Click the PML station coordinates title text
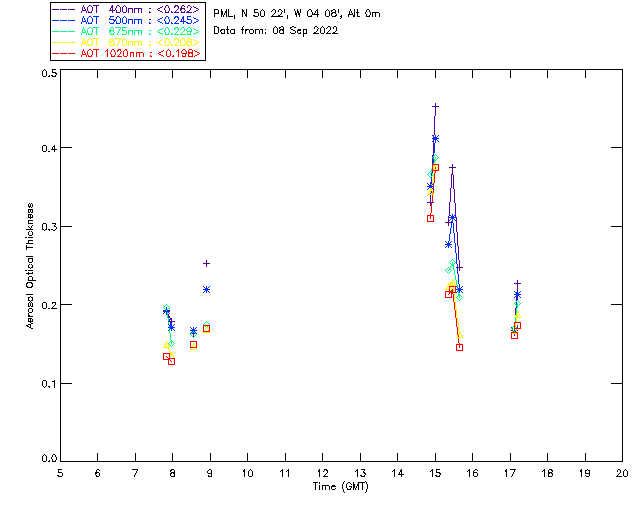 pos(297,14)
